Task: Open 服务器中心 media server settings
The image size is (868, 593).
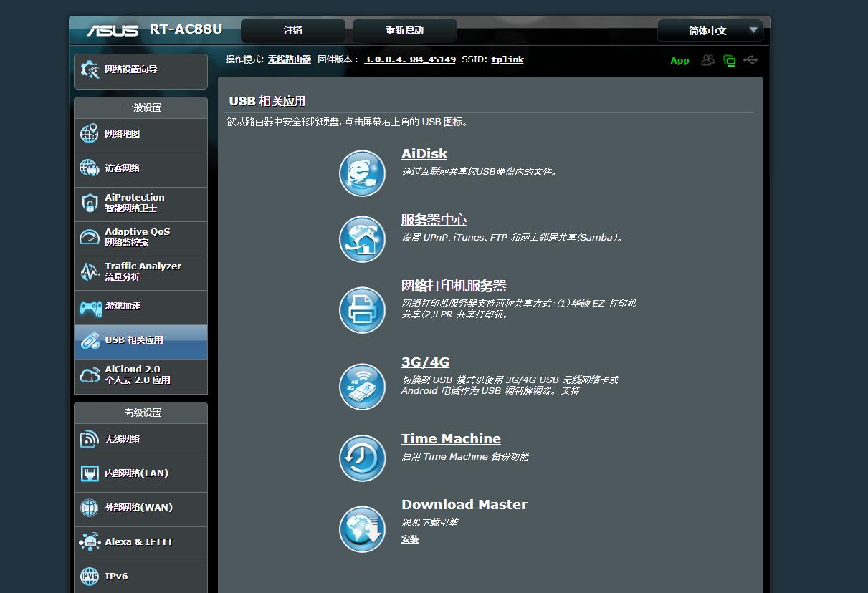Action: click(x=434, y=219)
